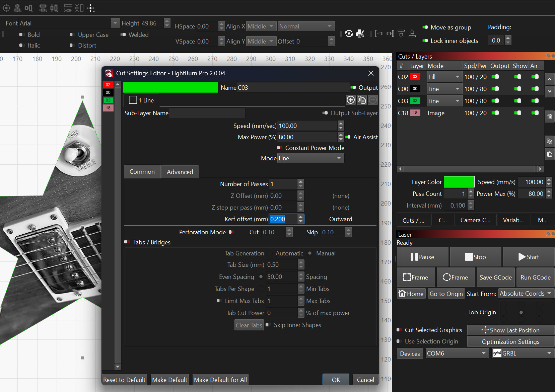Open the Fill mode dropdown for layer C02
The height and width of the screenshot is (392, 555).
(x=444, y=77)
